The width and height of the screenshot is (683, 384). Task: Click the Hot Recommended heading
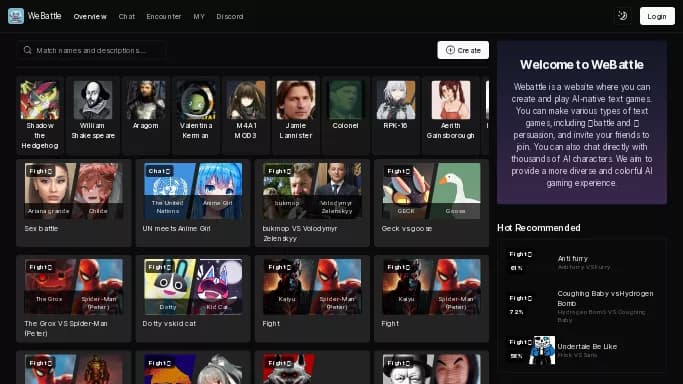click(539, 228)
